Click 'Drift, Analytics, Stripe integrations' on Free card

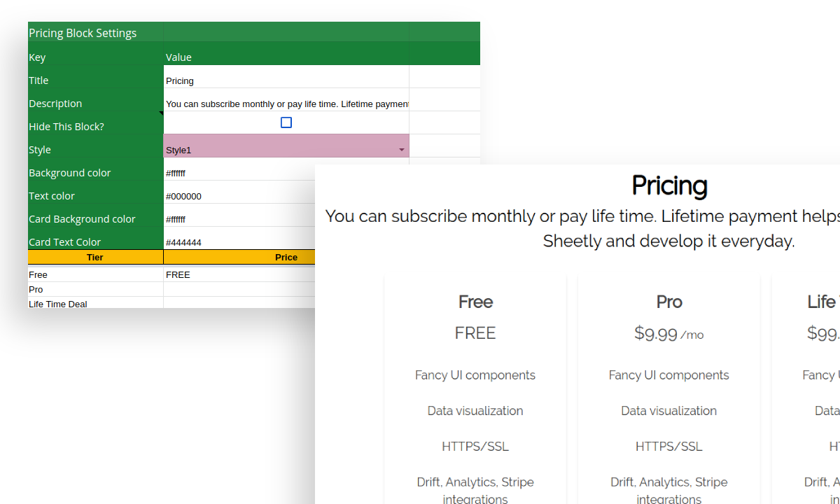tap(475, 490)
